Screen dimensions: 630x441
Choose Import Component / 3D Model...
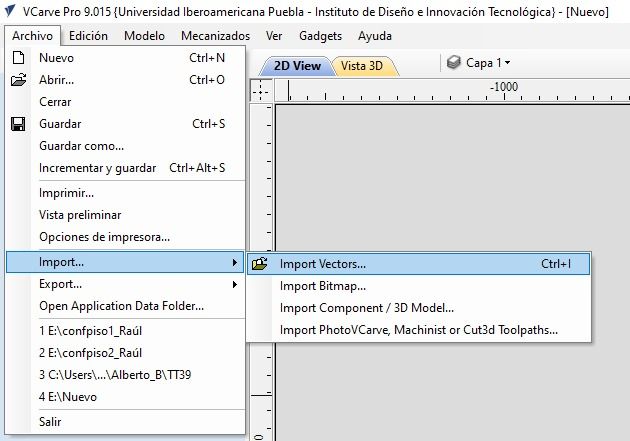(419, 308)
